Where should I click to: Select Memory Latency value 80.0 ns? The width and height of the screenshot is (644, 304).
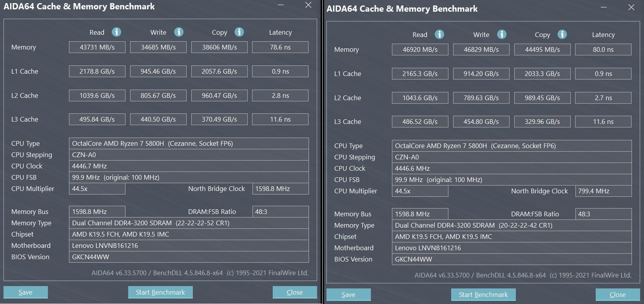point(603,49)
